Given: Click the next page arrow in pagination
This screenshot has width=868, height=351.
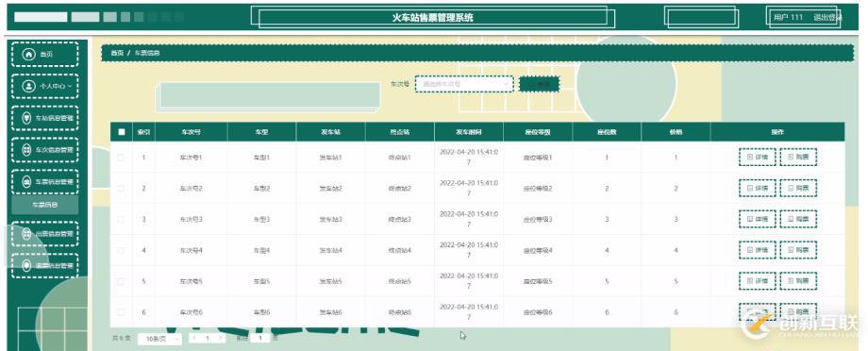Looking at the screenshot, I should tap(221, 338).
